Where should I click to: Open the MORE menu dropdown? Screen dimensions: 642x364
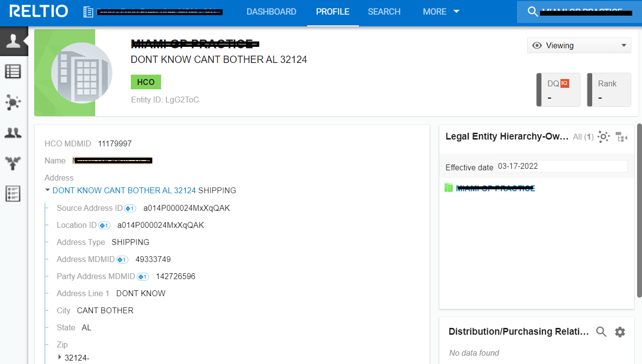[441, 12]
